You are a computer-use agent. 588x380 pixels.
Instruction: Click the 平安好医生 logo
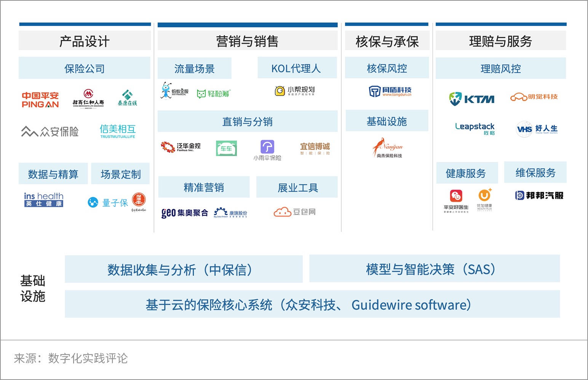(x=456, y=201)
